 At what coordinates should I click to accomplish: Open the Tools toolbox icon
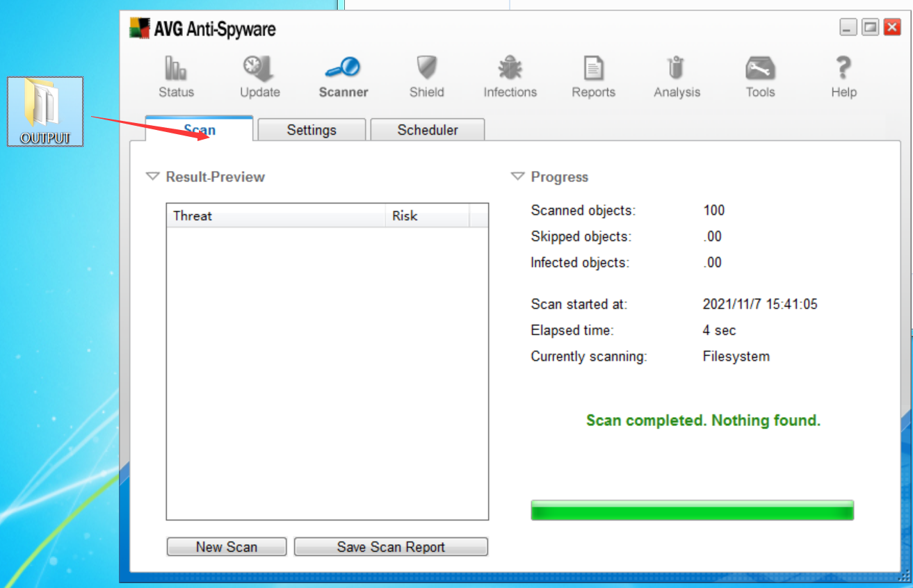point(760,68)
